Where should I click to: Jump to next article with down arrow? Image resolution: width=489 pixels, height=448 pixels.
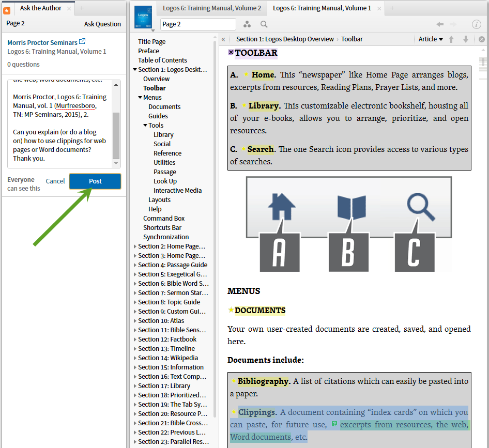[466, 39]
